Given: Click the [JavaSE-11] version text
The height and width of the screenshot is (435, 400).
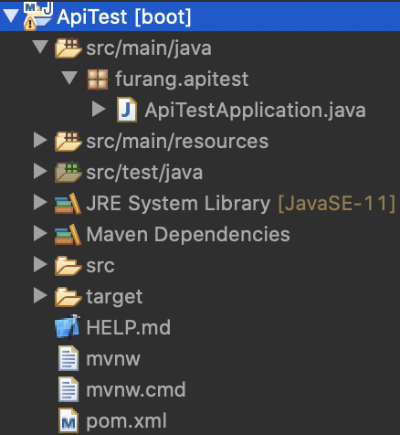Looking at the screenshot, I should [337, 204].
